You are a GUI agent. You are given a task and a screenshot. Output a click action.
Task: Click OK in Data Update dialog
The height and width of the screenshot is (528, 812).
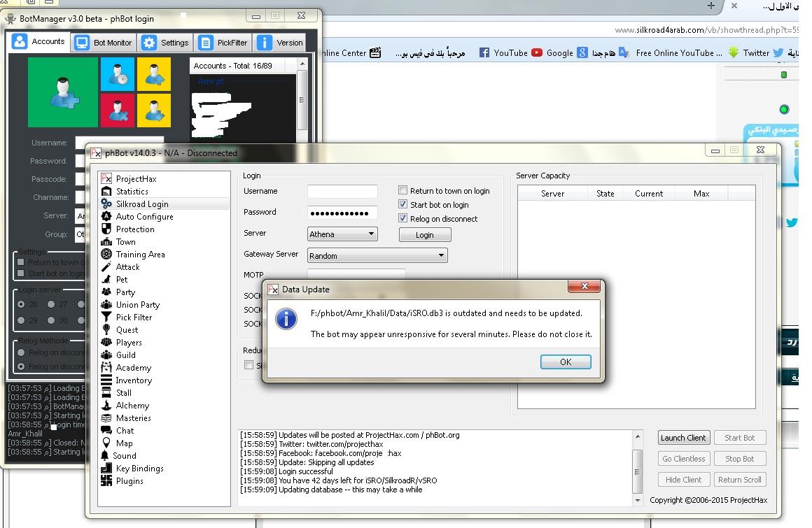[566, 362]
